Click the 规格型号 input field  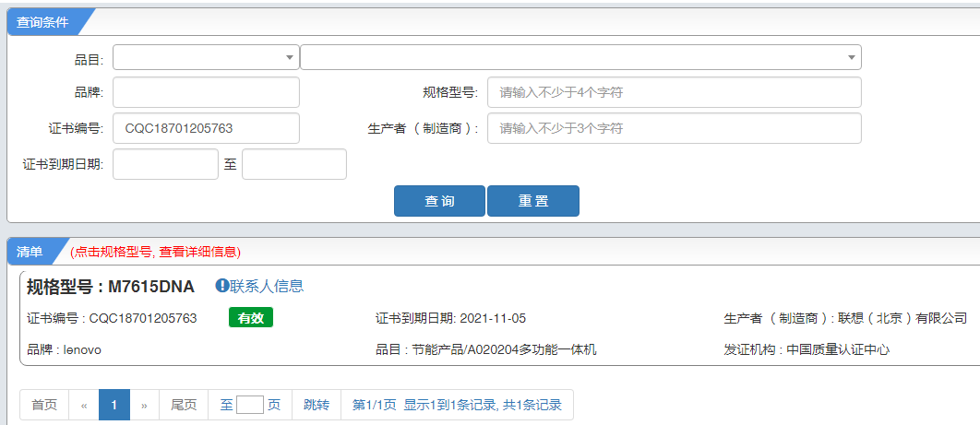tap(675, 92)
